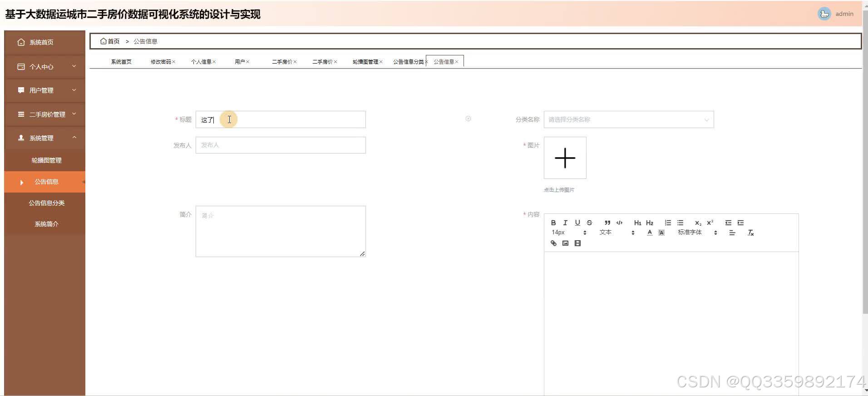Click the home icon in the breadcrumb
Screen dimensions: 868x396
tap(104, 41)
